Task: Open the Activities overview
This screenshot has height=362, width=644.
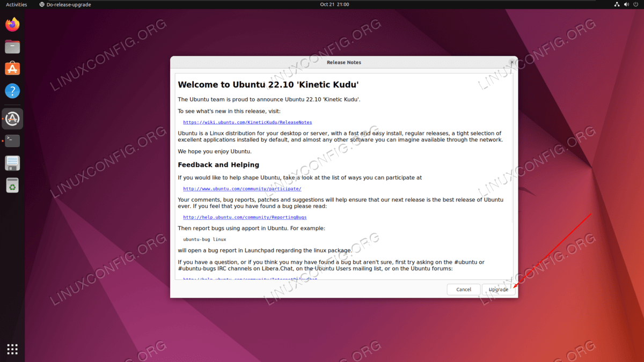Action: pyautogui.click(x=16, y=4)
